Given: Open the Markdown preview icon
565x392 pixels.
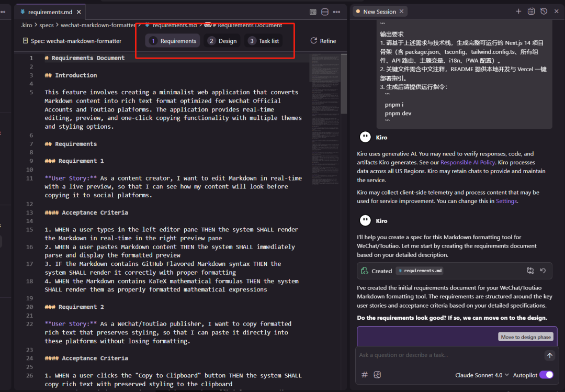Looking at the screenshot, I should pyautogui.click(x=313, y=12).
